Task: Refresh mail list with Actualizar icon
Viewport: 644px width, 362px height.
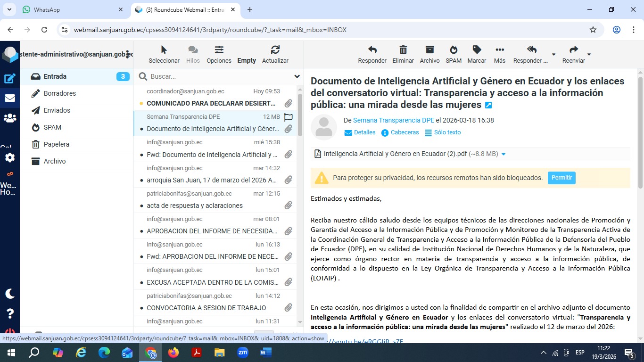Action: pos(275,50)
